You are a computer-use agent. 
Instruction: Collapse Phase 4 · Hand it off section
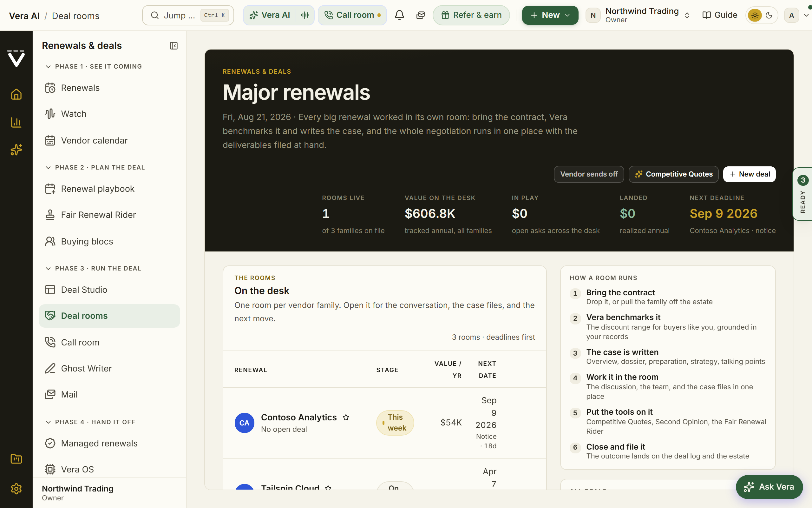[x=90, y=422]
